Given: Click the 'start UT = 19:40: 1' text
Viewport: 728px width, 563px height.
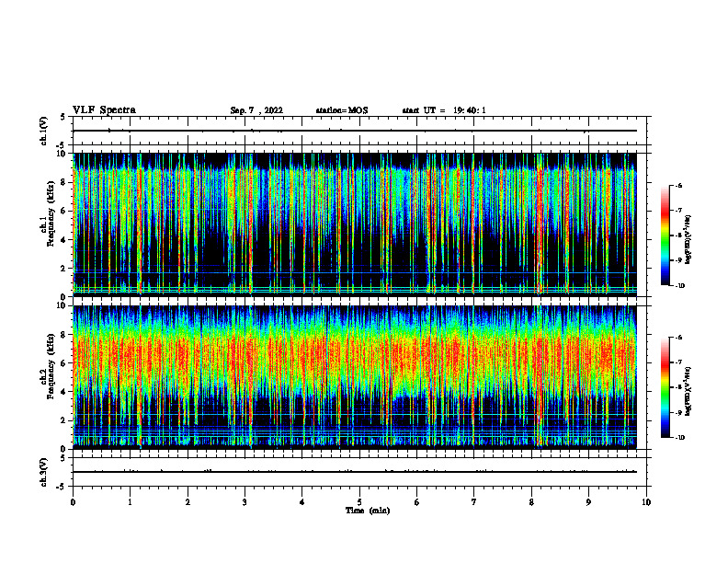Looking at the screenshot, I should [x=444, y=110].
